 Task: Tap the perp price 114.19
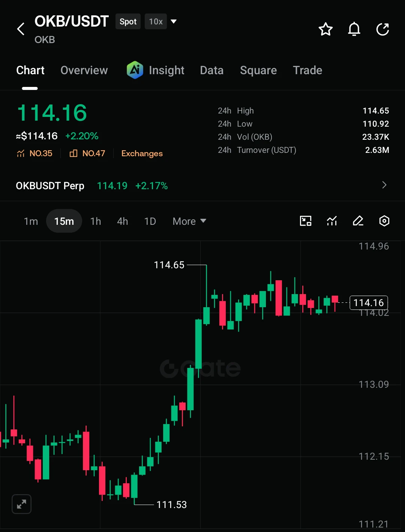pyautogui.click(x=112, y=185)
